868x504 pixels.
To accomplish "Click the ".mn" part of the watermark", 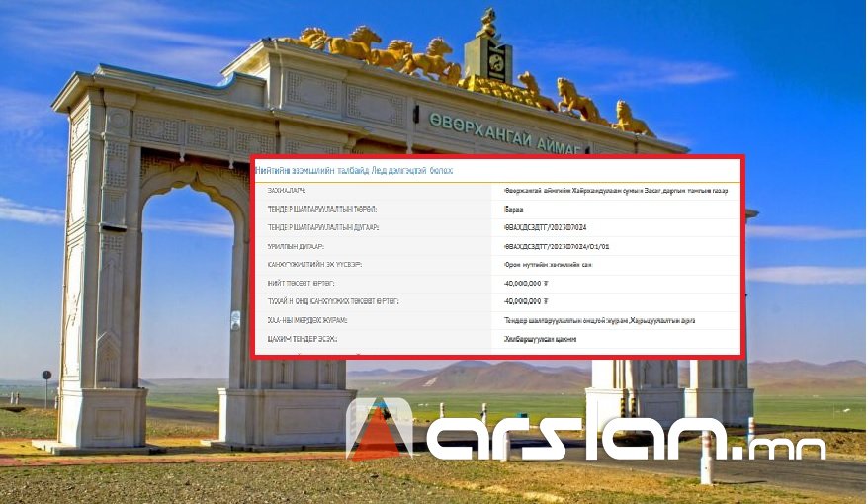I will (x=786, y=447).
